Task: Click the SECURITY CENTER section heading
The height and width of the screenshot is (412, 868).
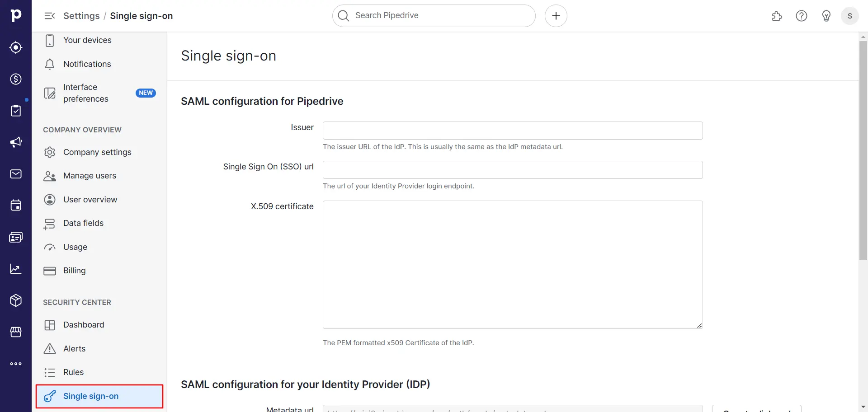Action: coord(77,302)
